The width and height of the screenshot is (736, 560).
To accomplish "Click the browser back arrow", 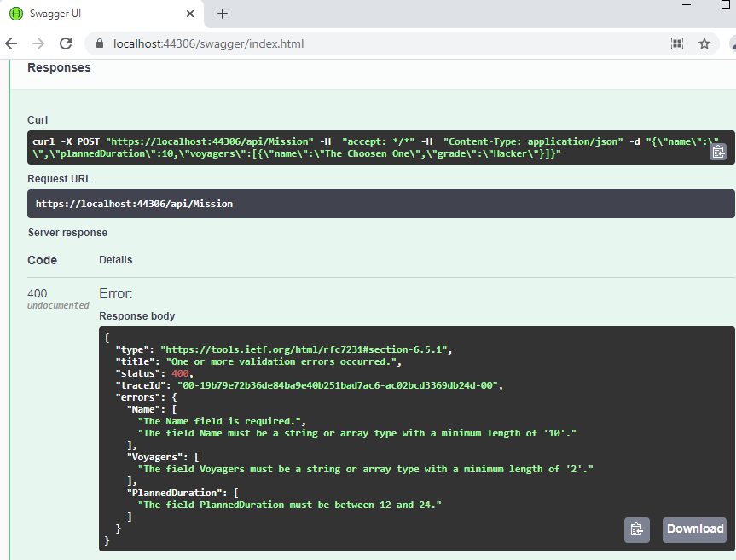I will 12,43.
